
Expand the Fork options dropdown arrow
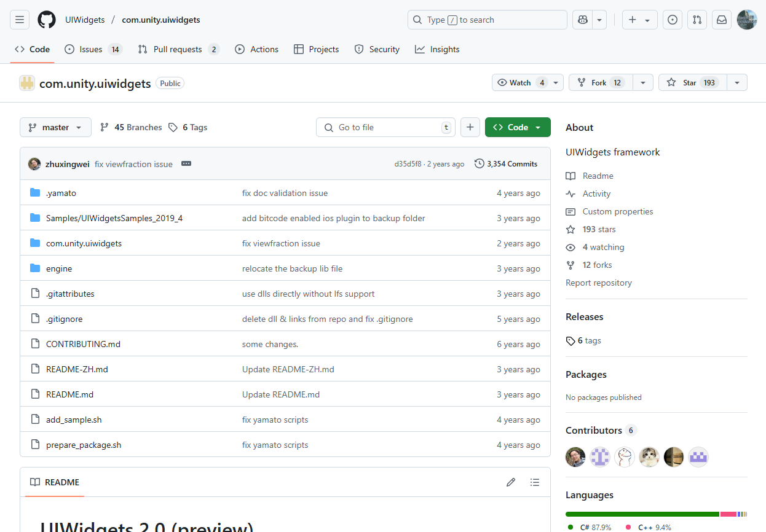(643, 82)
